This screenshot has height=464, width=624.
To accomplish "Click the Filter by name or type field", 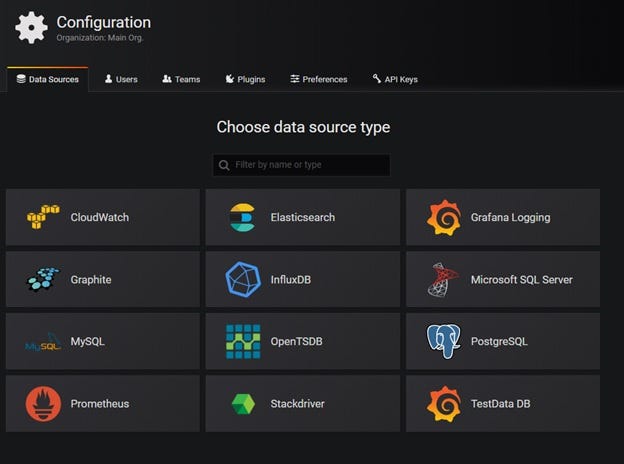I will click(302, 165).
